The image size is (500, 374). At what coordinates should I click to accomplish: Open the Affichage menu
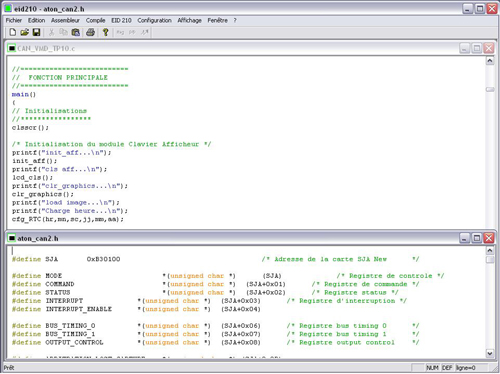(189, 20)
